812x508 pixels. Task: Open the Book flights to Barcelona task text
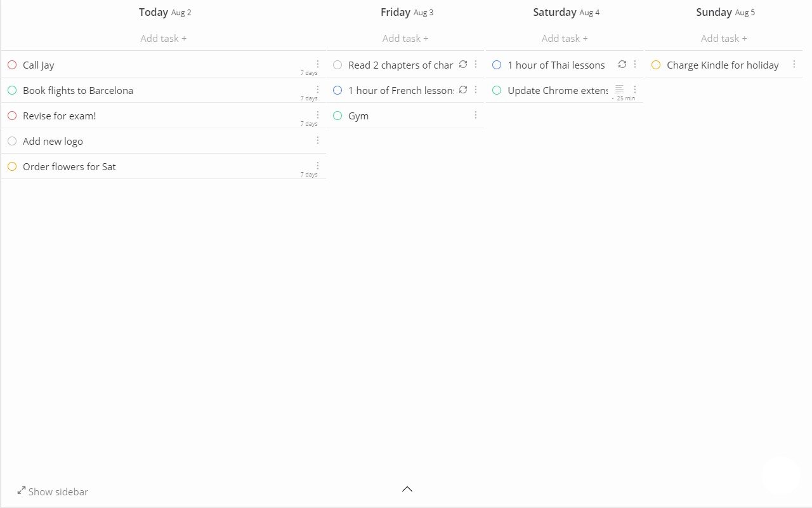tap(78, 90)
